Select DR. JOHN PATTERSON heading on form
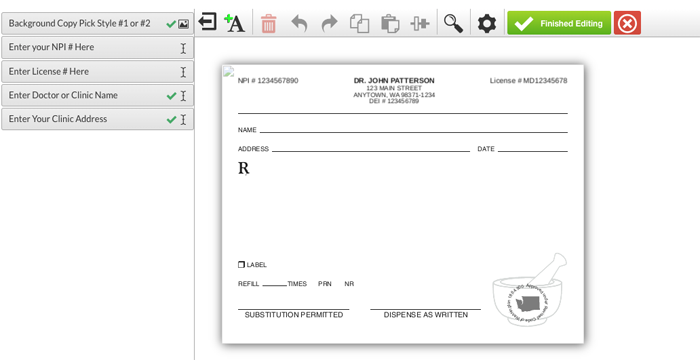This screenshot has height=360, width=700. tap(394, 81)
